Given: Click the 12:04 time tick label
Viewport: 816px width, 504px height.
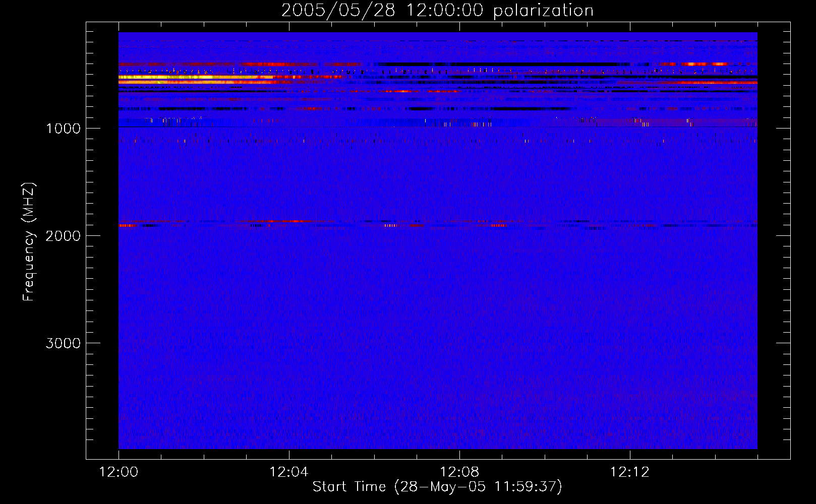Looking at the screenshot, I should pos(289,472).
